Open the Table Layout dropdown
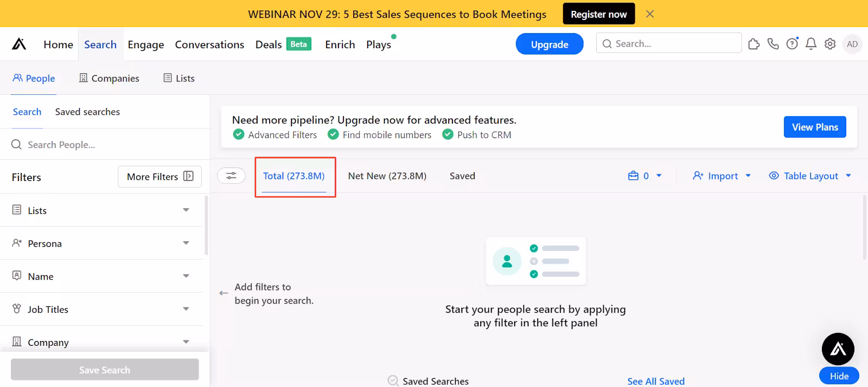 point(810,176)
